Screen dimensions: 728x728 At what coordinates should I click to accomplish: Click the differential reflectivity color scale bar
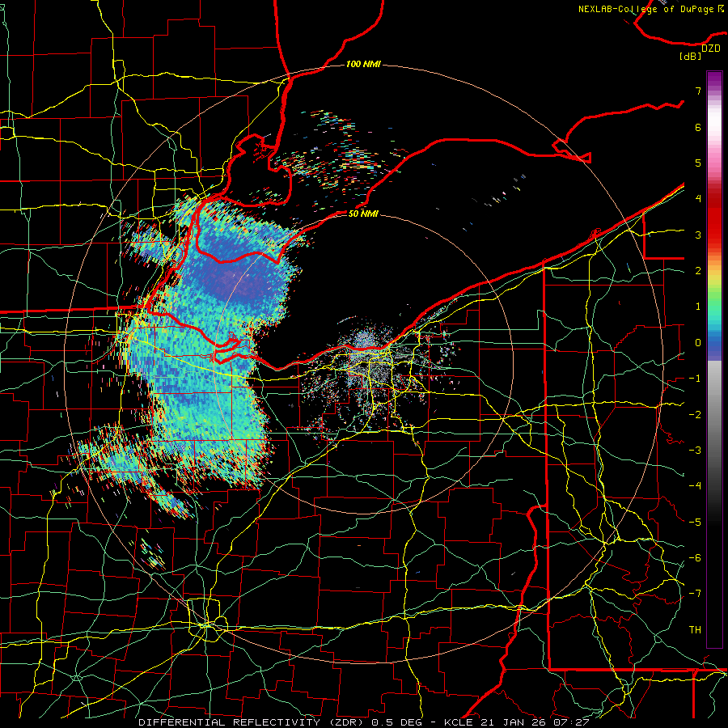click(x=714, y=359)
